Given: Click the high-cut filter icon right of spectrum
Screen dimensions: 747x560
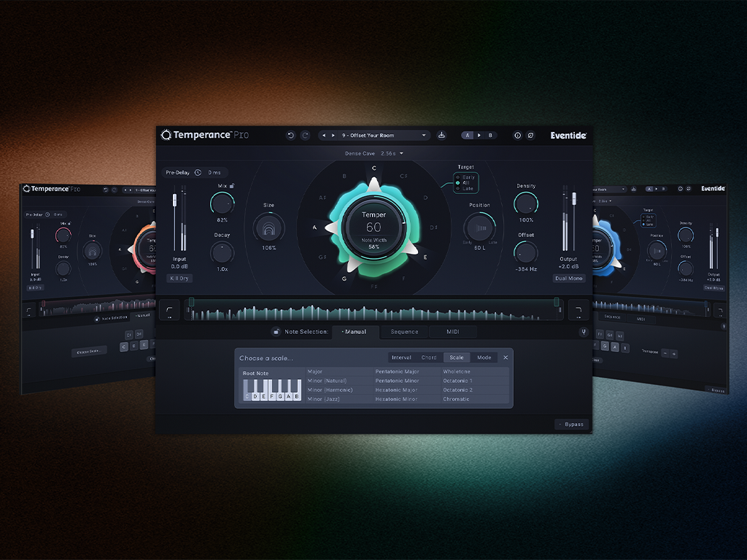Looking at the screenshot, I should coord(578,310).
